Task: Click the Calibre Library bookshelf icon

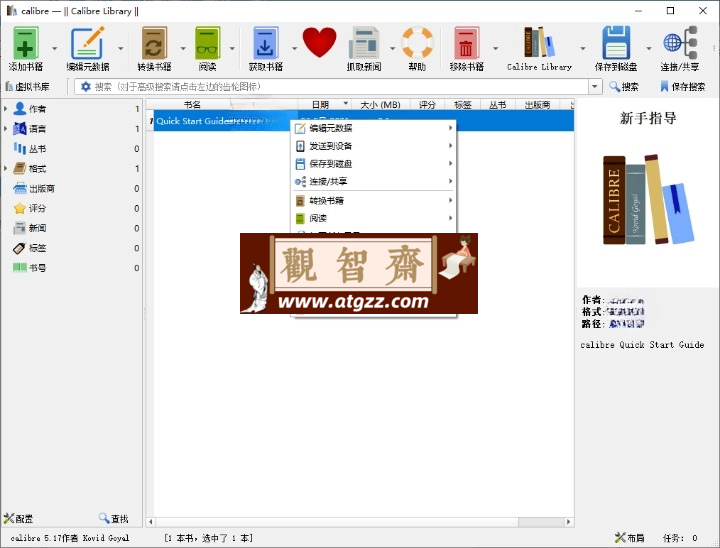Action: [539, 42]
